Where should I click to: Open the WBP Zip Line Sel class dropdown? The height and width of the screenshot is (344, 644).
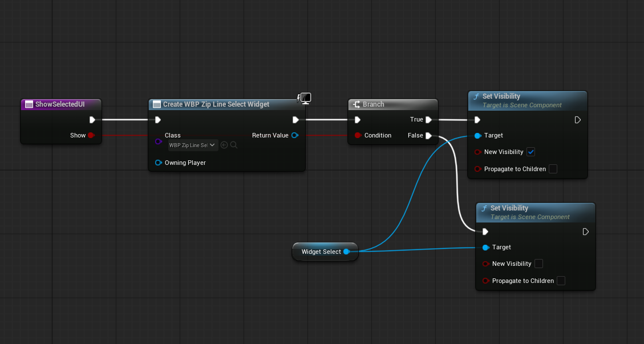[193, 145]
